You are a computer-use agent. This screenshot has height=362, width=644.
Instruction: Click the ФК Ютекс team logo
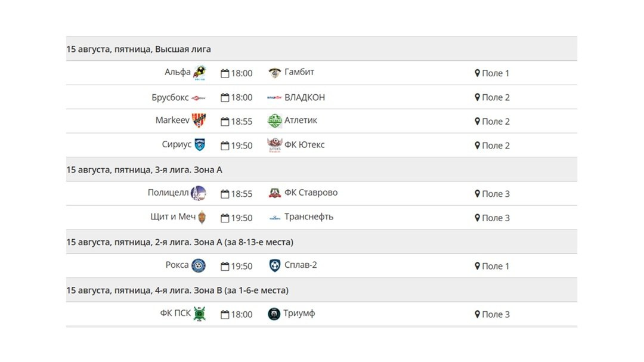pyautogui.click(x=274, y=145)
